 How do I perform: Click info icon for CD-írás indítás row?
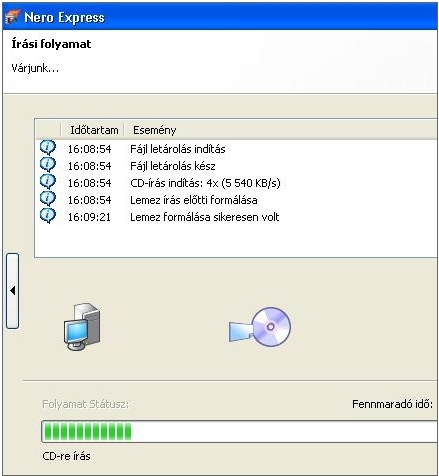coord(48,181)
